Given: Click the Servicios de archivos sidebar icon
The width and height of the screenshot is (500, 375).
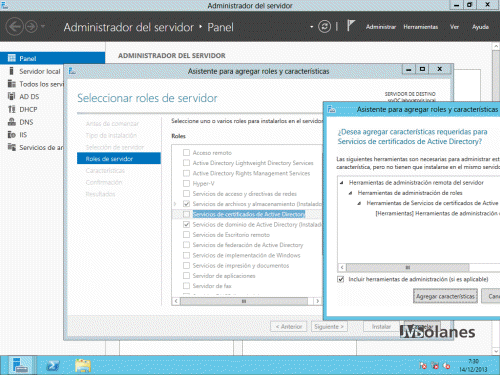Looking at the screenshot, I should tap(12, 147).
